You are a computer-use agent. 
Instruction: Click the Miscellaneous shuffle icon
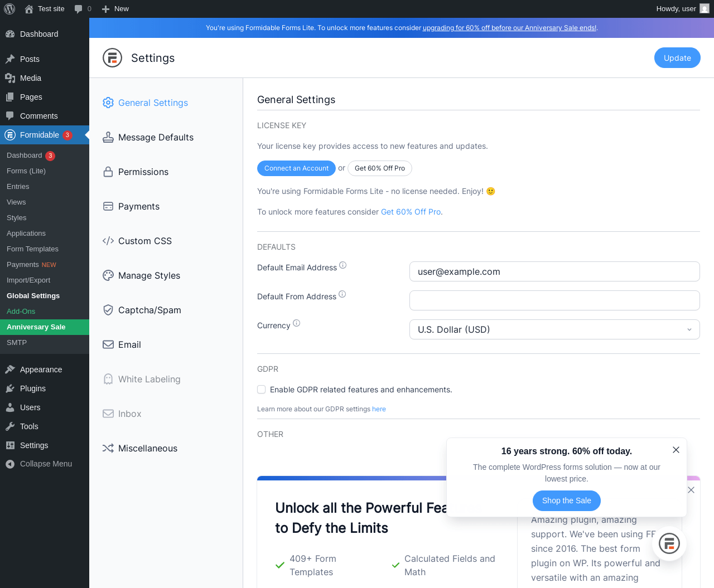(108, 448)
